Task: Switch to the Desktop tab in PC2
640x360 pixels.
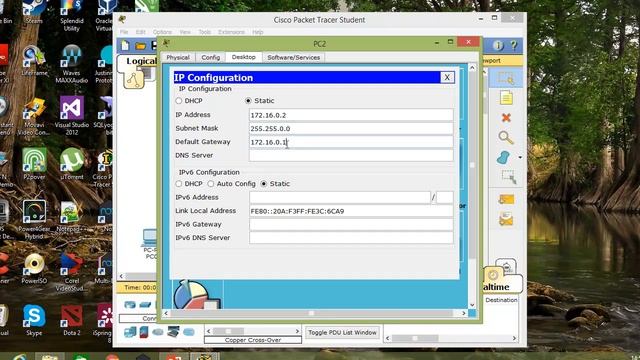Action: (244, 57)
